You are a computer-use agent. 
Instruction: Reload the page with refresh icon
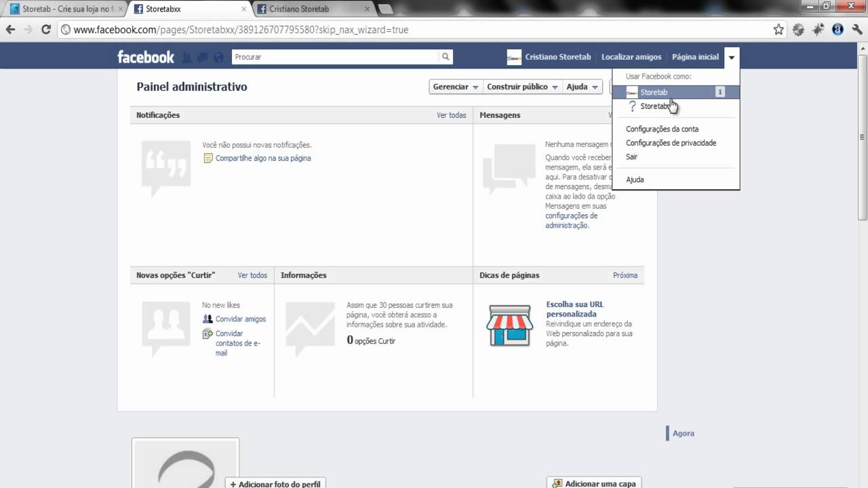click(46, 30)
